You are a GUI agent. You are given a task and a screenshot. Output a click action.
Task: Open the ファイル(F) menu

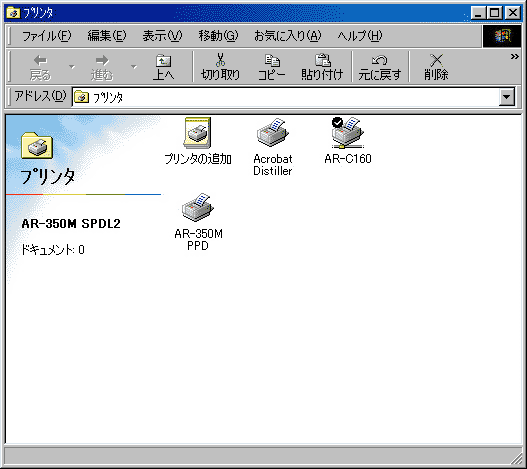click(x=47, y=35)
